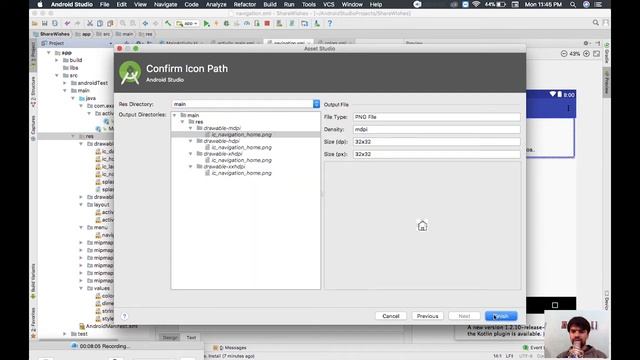Click the Copy toolbar icon
640x360 pixels.
pos(100,24)
